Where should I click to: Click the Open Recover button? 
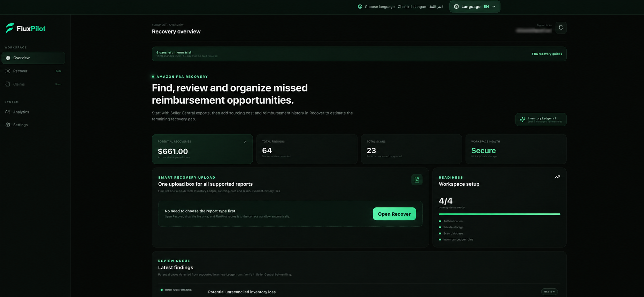tap(394, 214)
